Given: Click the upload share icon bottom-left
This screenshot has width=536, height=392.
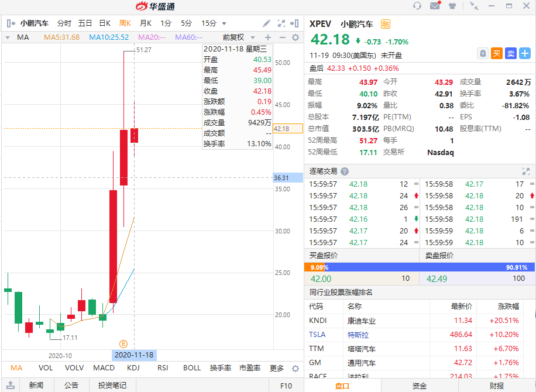Looking at the screenshot, I should (x=11, y=385).
